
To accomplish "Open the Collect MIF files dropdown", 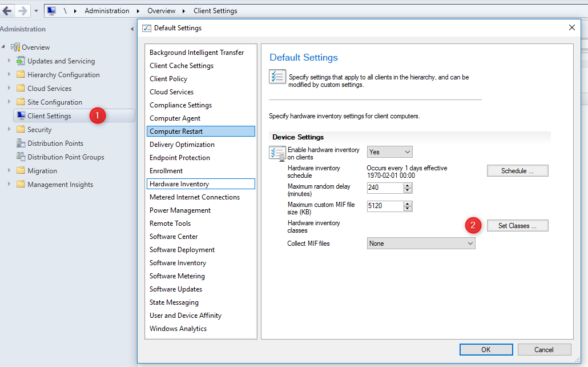I will 421,244.
